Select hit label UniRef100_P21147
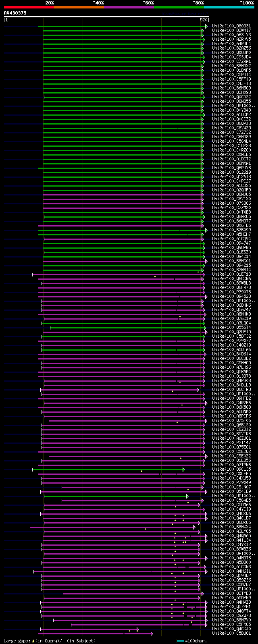Screen dimensions: 258x644 coord(231,443)
